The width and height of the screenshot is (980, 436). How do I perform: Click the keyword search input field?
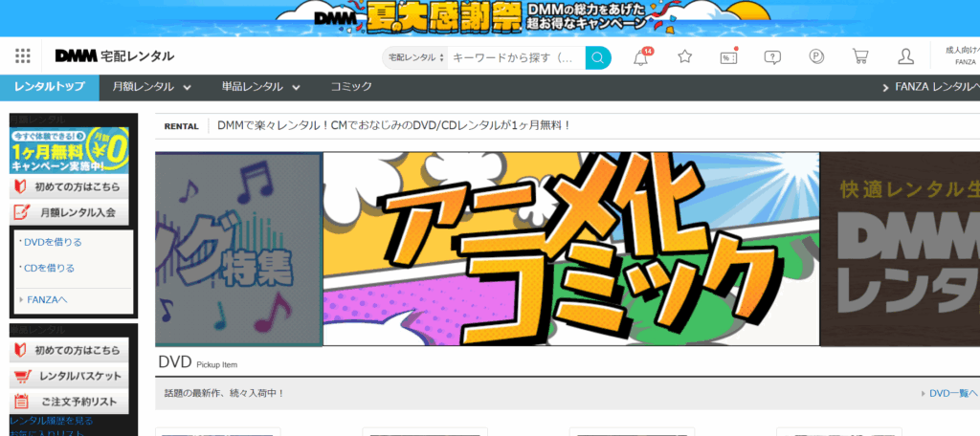pos(516,57)
